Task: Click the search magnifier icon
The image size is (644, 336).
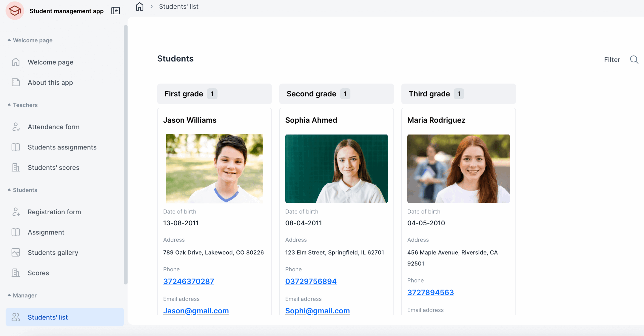Action: click(634, 60)
